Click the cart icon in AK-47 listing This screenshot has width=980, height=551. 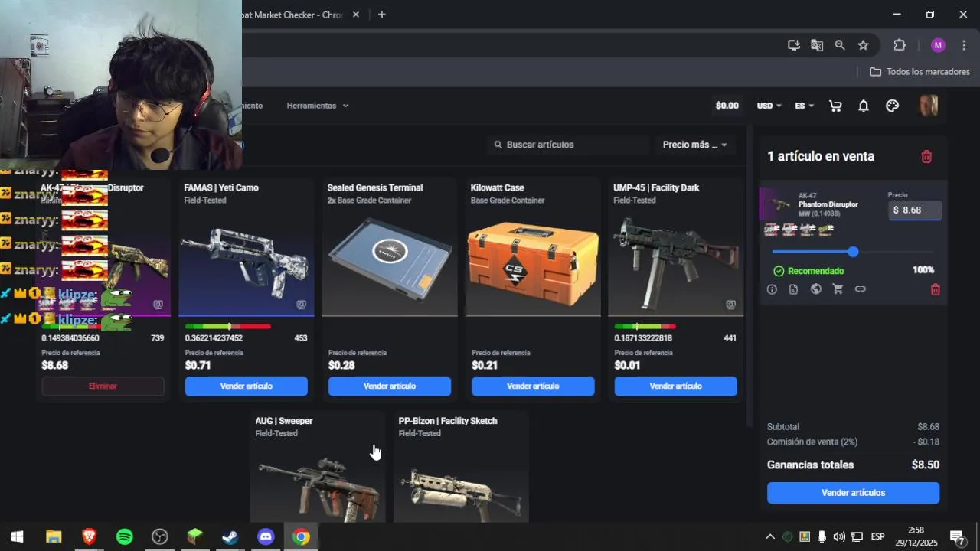(x=838, y=289)
